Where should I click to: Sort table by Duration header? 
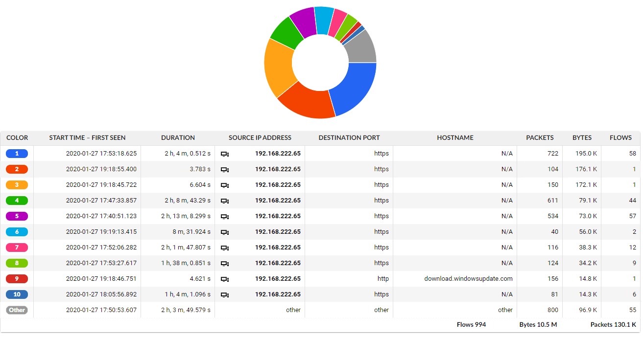(x=178, y=138)
